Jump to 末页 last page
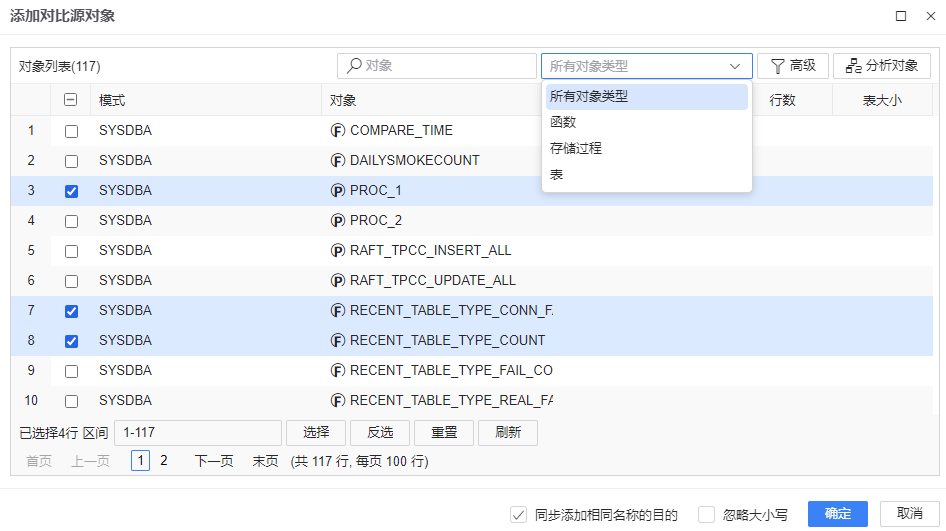 (265, 462)
